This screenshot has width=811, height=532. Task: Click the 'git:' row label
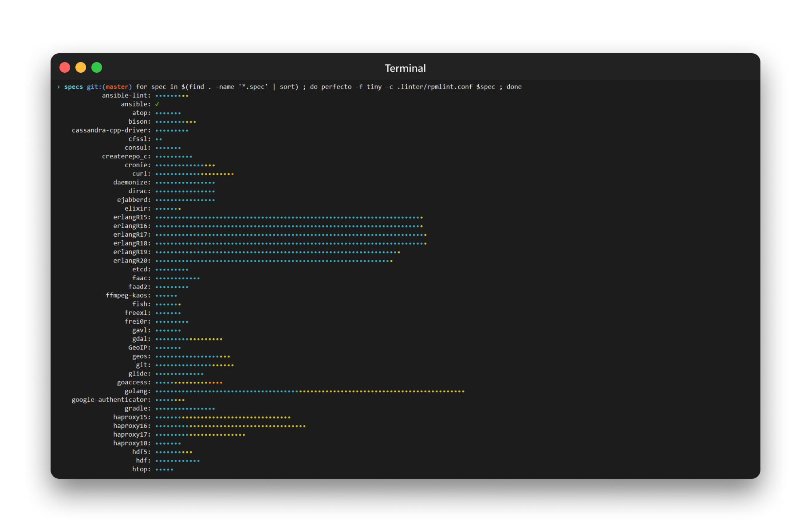pos(143,365)
